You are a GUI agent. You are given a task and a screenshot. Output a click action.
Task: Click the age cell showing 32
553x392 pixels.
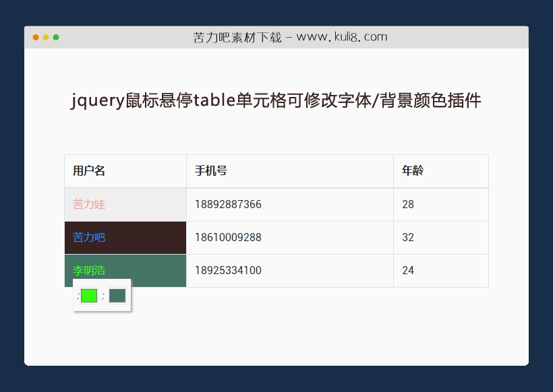pyautogui.click(x=408, y=237)
